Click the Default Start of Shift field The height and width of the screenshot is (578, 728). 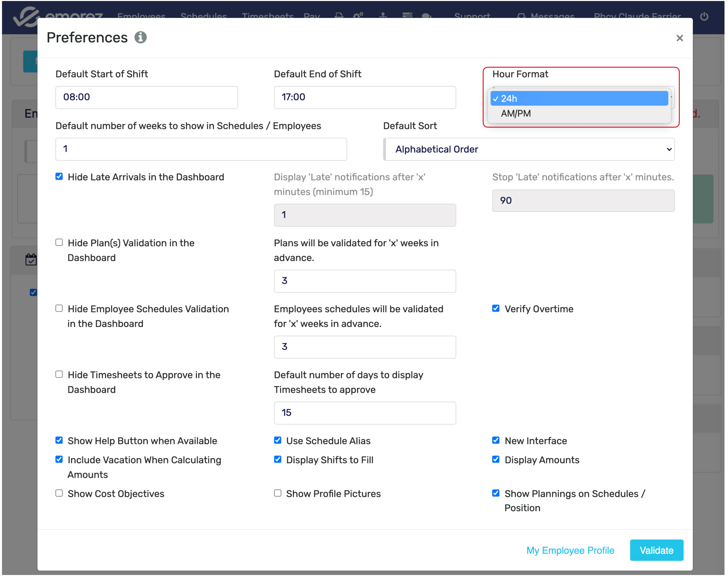(147, 97)
